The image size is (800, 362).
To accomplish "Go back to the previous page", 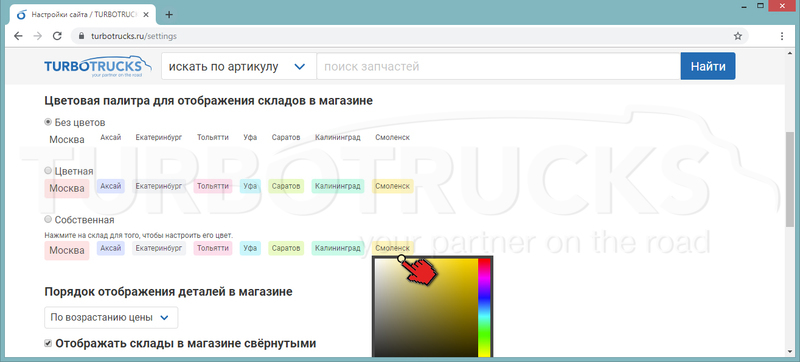I will pyautogui.click(x=18, y=36).
